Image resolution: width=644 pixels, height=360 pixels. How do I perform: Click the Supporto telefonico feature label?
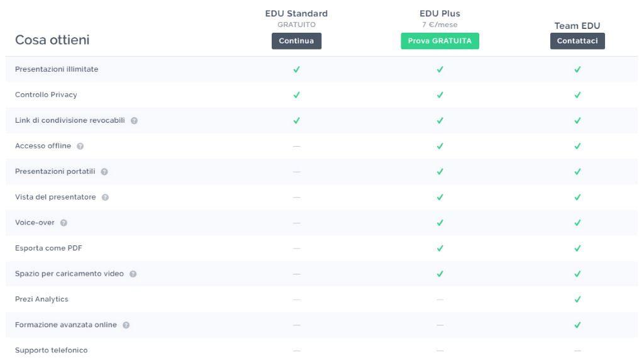pos(52,350)
